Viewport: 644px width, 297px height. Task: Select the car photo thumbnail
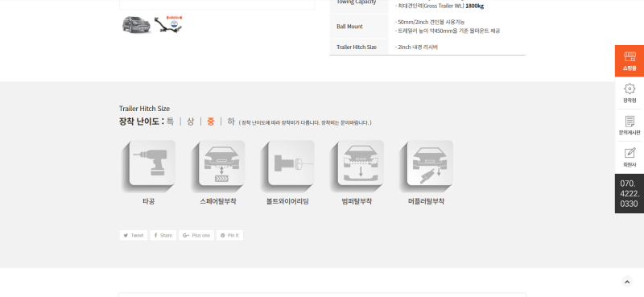(136, 25)
